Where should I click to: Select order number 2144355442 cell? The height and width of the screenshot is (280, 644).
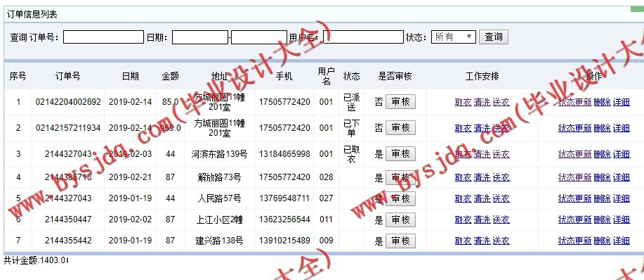pos(68,241)
